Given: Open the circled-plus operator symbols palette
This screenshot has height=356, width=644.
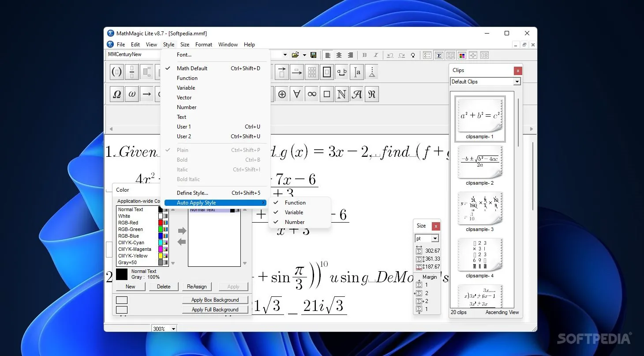Looking at the screenshot, I should [282, 94].
